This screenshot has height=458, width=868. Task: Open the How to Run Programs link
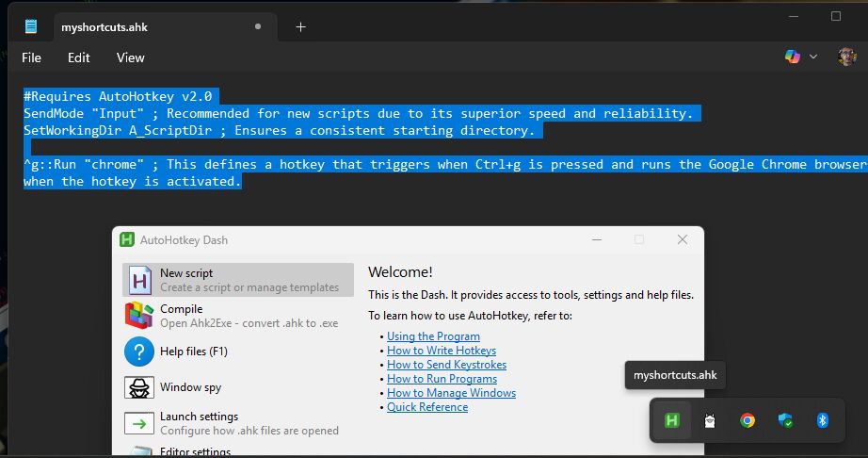point(442,379)
